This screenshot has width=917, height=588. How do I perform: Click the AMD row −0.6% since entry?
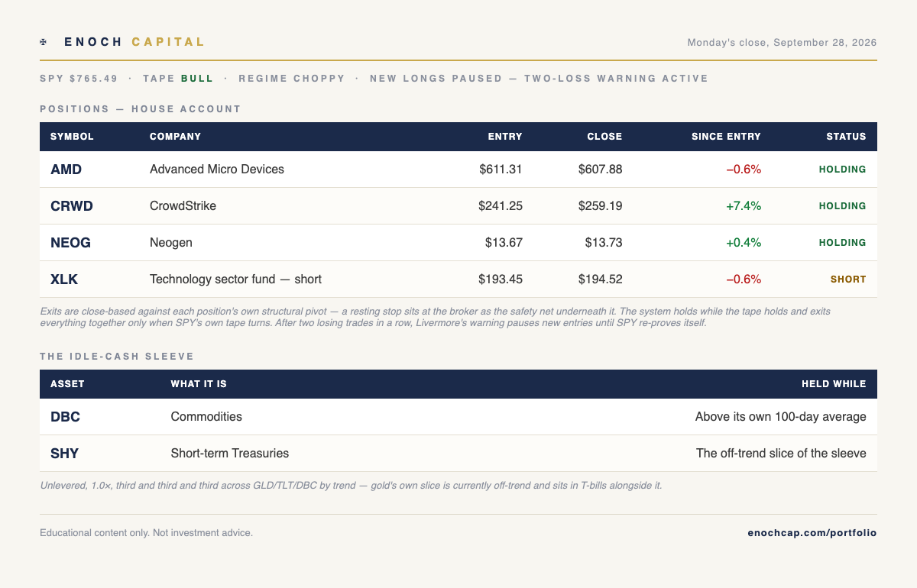tap(744, 170)
